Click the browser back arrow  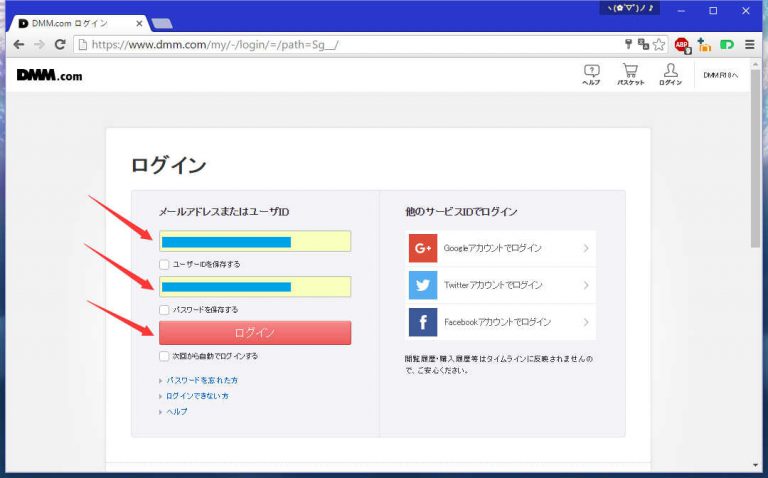pos(19,45)
